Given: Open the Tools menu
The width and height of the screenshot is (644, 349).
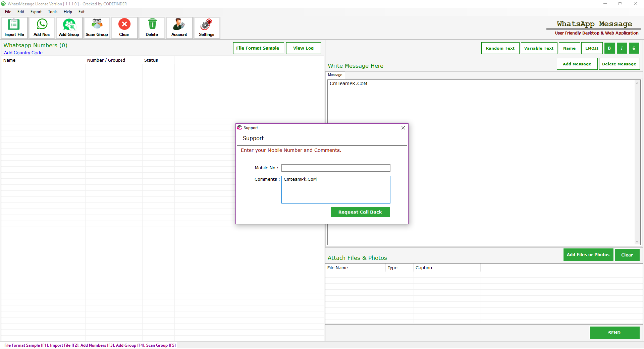Looking at the screenshot, I should tap(53, 12).
